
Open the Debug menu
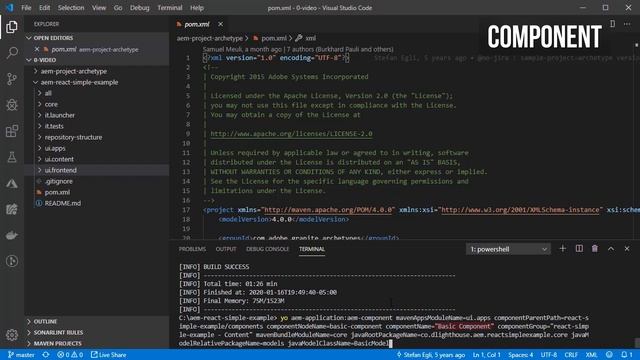coord(140,8)
